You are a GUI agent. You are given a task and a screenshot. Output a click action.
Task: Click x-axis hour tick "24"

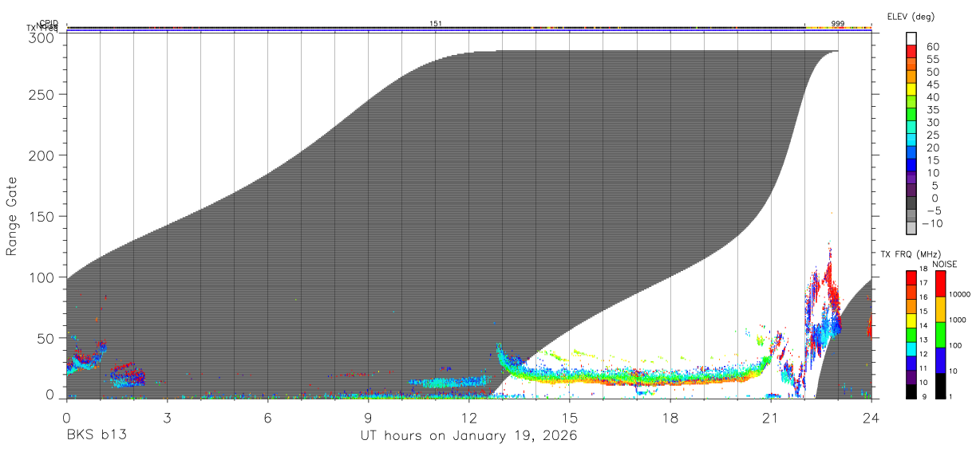click(871, 418)
